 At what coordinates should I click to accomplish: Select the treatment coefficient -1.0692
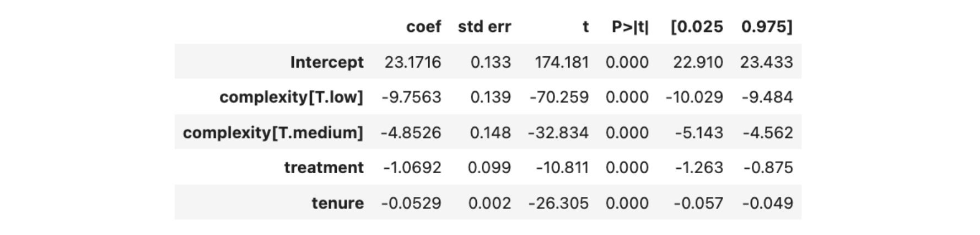coord(412,167)
